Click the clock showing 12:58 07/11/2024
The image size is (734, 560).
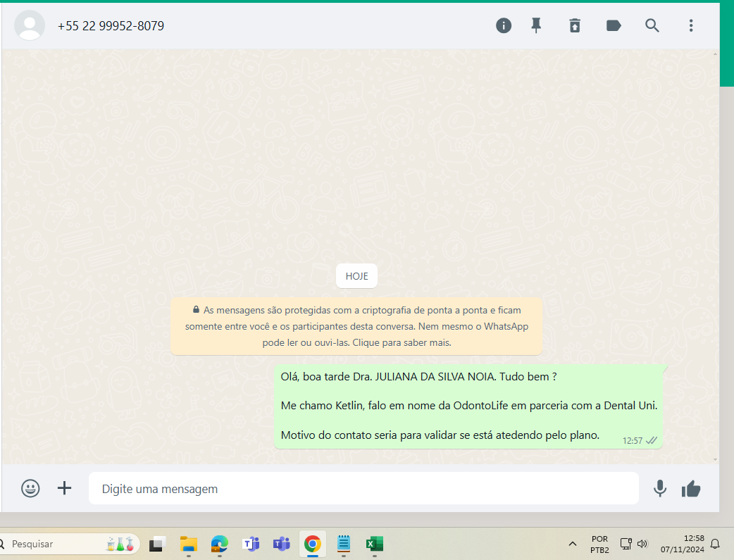coord(683,544)
